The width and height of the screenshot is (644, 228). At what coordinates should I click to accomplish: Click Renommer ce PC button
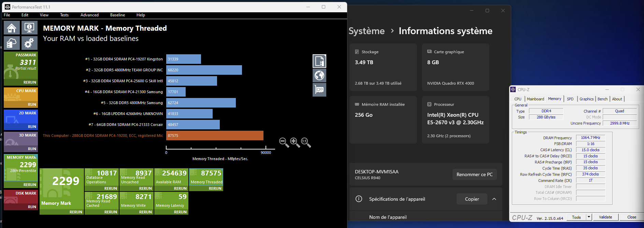(x=474, y=174)
